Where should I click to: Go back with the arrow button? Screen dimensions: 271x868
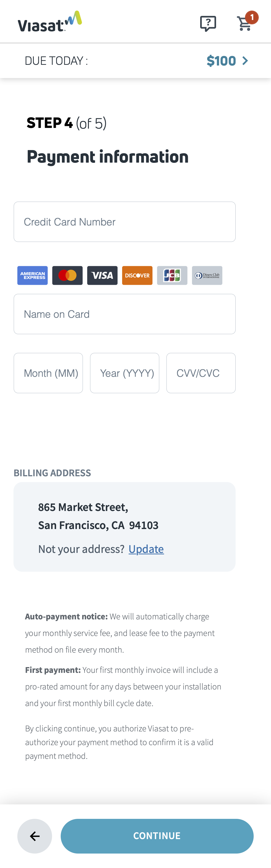[35, 836]
